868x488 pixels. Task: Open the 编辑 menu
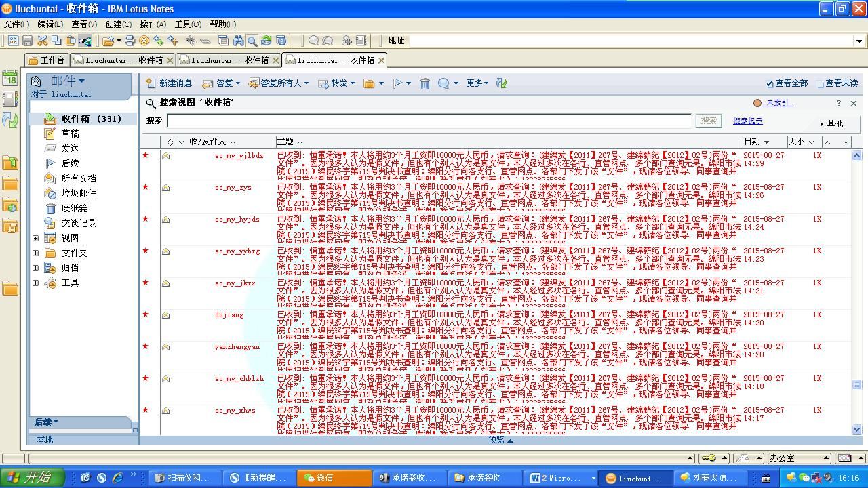click(50, 24)
